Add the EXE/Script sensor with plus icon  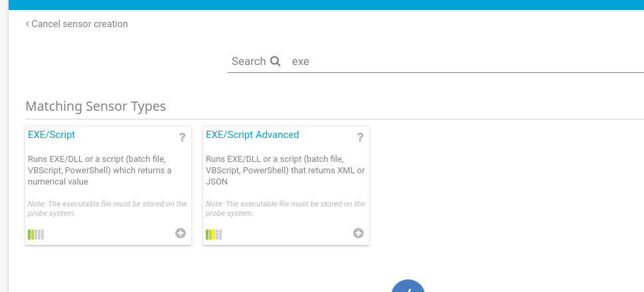pos(181,234)
